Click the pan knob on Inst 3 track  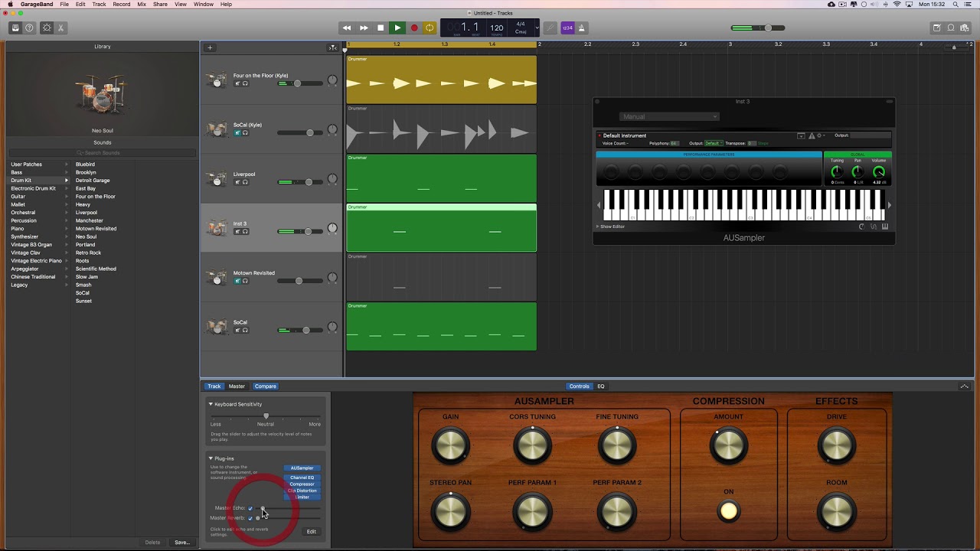pos(332,229)
